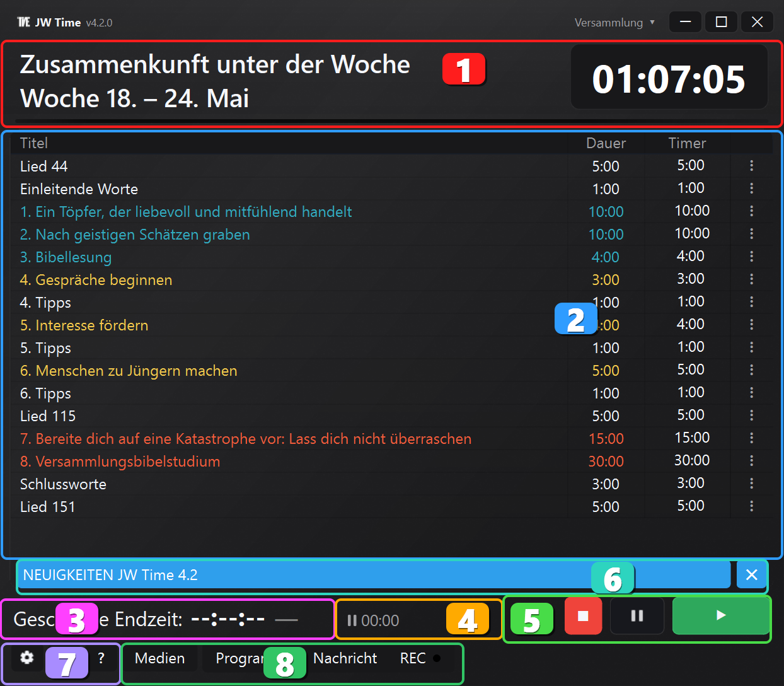Select '5. Interesse fördern' item

(84, 325)
